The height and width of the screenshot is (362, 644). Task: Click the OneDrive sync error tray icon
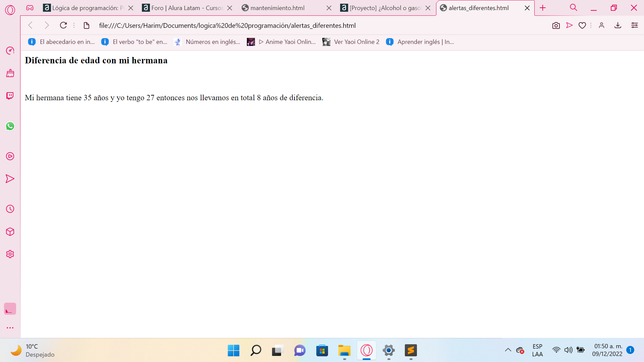520,350
